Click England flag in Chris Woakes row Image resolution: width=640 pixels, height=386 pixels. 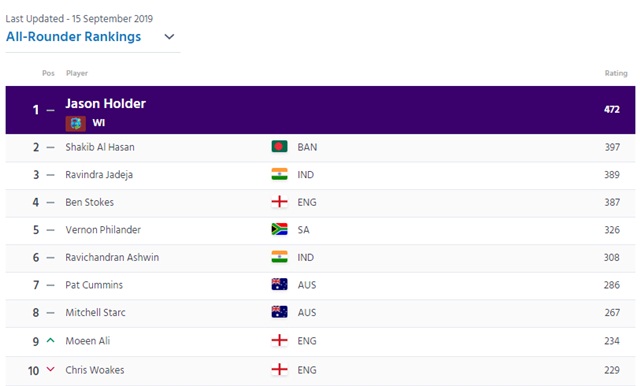click(279, 370)
